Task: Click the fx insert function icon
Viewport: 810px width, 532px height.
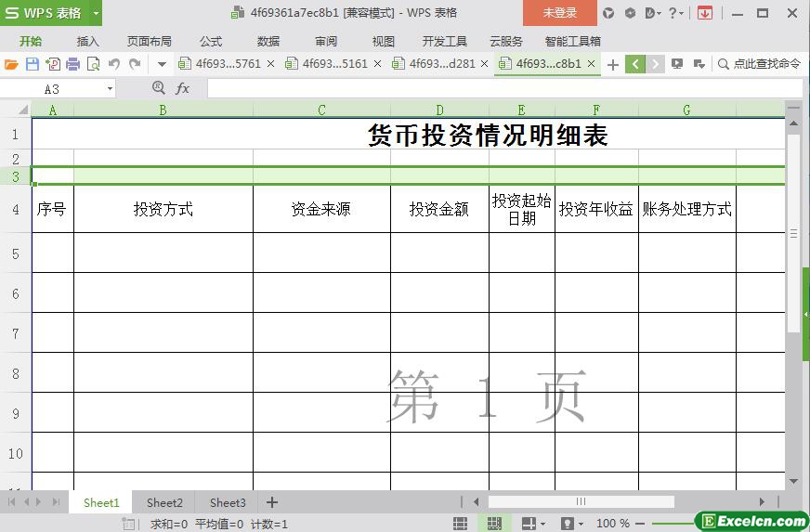Action: tap(183, 88)
